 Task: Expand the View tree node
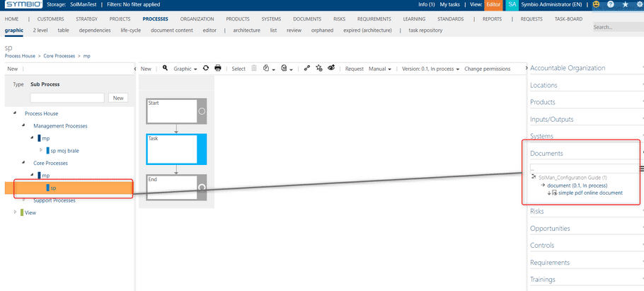(15, 212)
